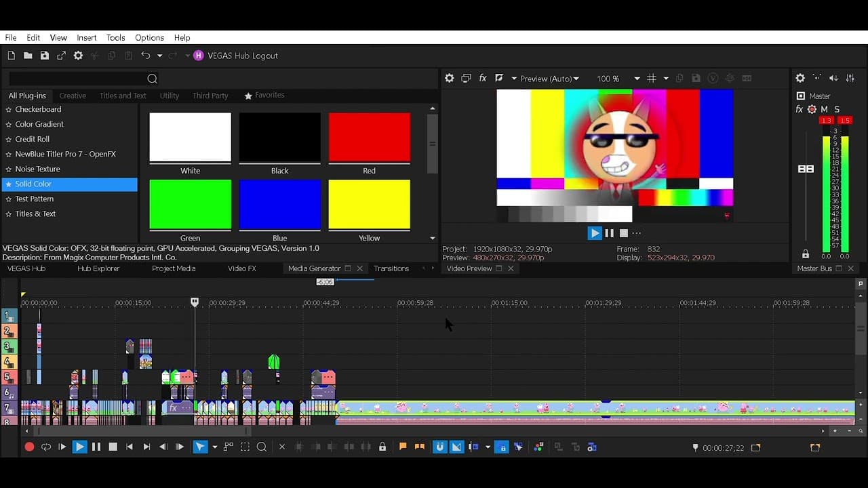Viewport: 868px width, 488px height.
Task: Toggle the Master fader channel lock
Action: 806,254
